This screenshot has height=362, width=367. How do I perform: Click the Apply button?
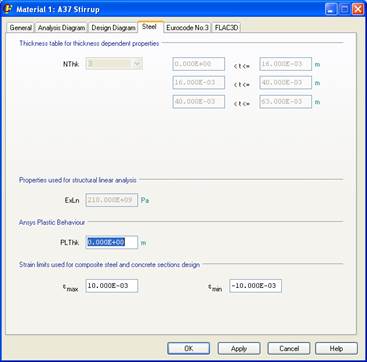[239, 349]
